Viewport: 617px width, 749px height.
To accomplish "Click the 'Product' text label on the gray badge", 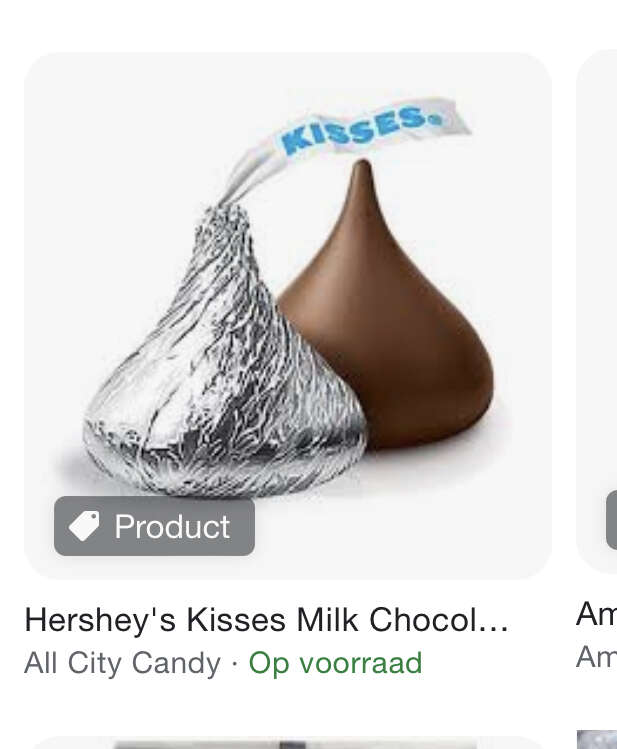I will pos(172,526).
